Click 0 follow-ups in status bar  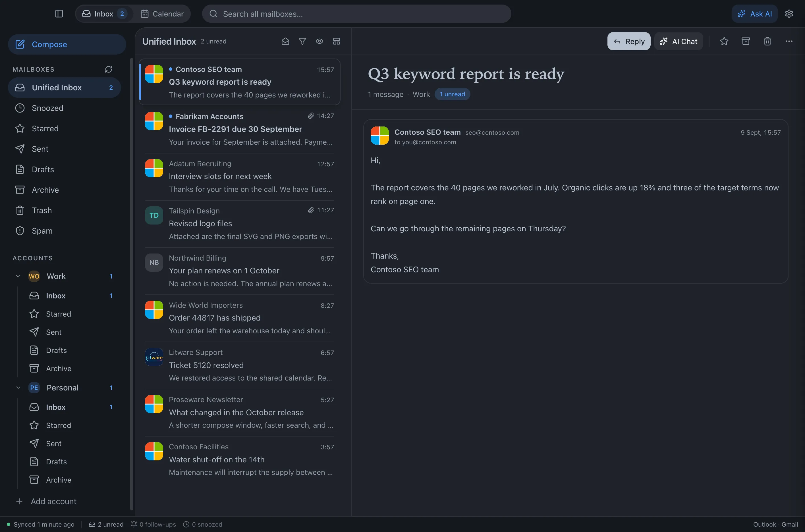click(x=153, y=524)
